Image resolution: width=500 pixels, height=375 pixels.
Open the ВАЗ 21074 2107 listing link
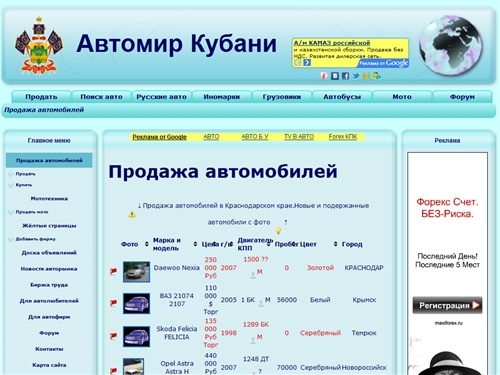(177, 300)
